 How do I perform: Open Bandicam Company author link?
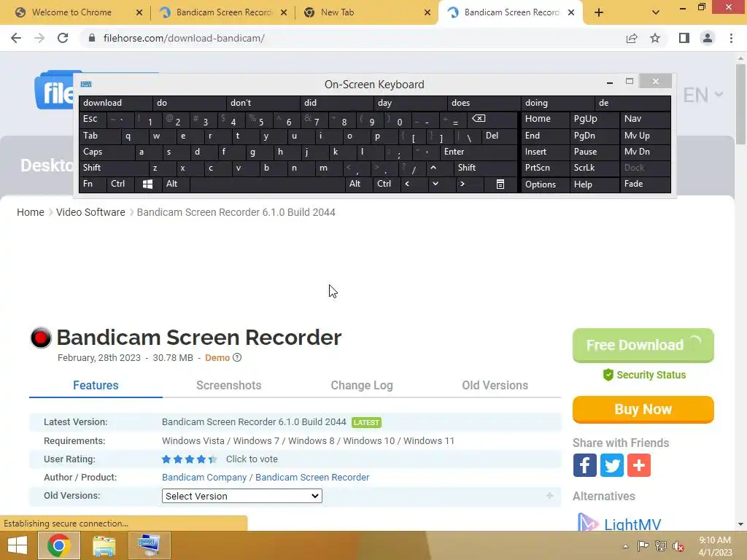[204, 477]
